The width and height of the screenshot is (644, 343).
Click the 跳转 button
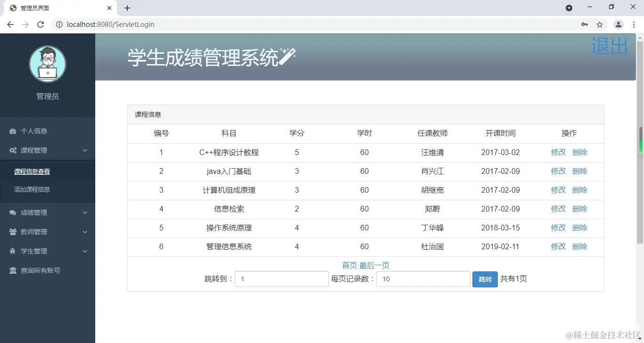[x=485, y=279]
